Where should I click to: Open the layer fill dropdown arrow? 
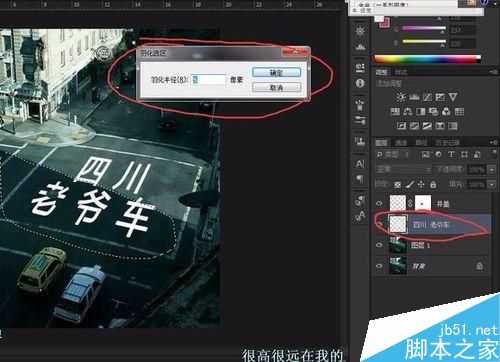492,184
